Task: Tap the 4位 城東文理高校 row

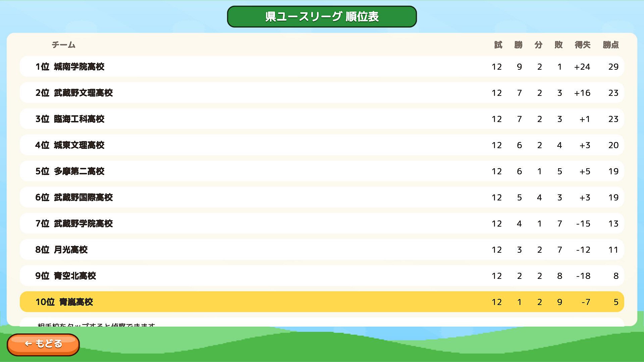Action: (322, 145)
